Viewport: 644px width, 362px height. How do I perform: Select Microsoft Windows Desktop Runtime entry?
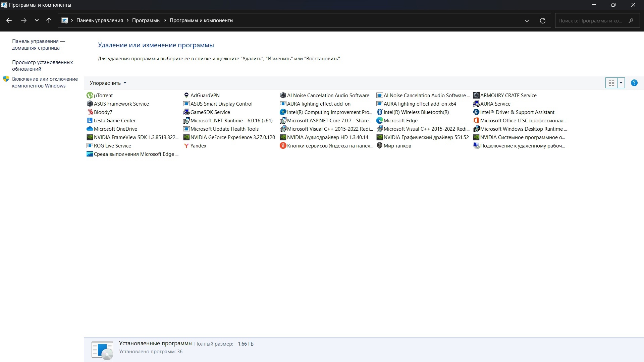pyautogui.click(x=520, y=129)
